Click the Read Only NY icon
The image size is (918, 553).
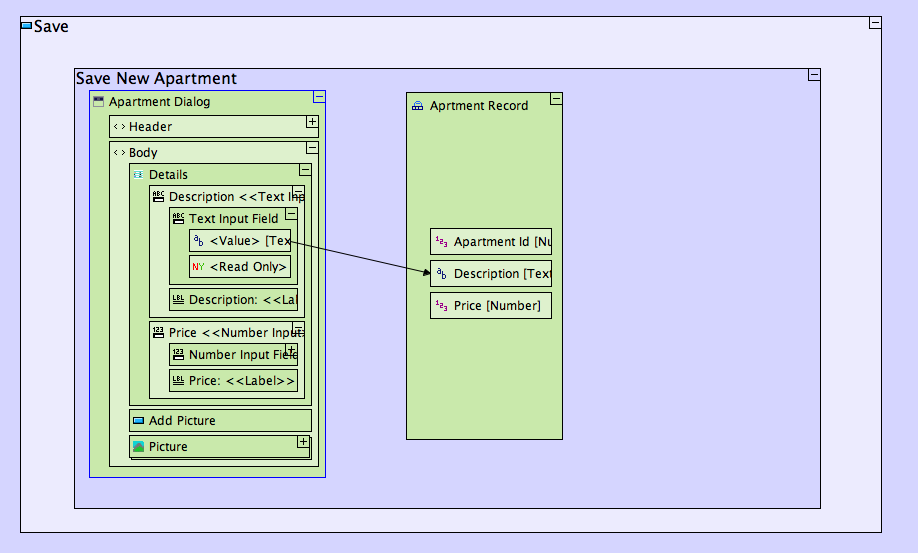tap(198, 267)
